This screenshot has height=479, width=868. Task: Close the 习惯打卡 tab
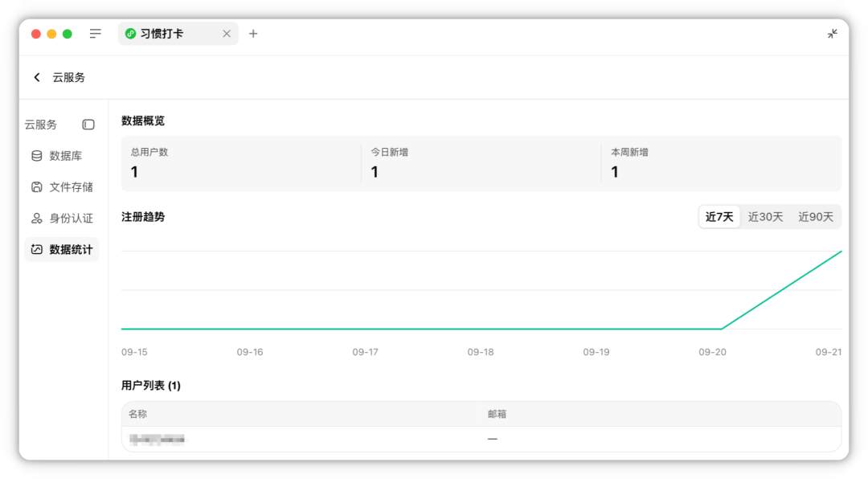(x=227, y=34)
